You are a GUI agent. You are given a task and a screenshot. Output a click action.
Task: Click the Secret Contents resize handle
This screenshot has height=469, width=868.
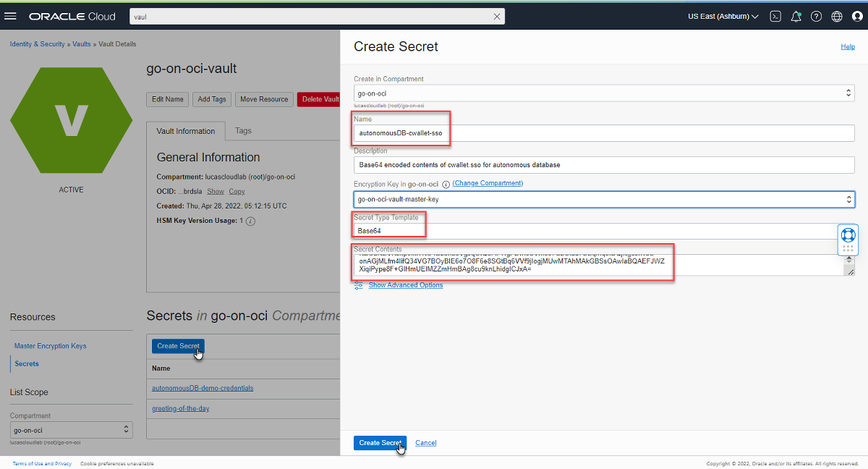(851, 272)
